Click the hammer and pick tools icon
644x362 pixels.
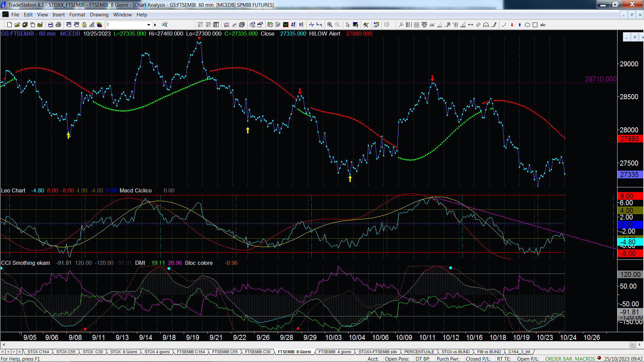(366, 25)
